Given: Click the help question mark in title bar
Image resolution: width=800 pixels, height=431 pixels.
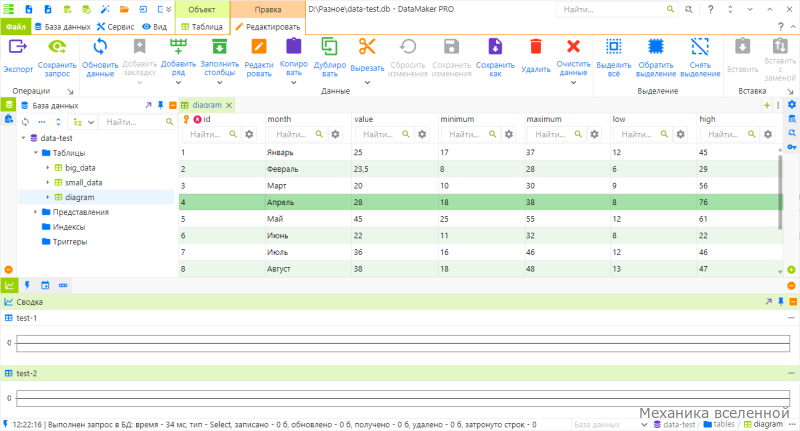Looking at the screenshot, I should [x=710, y=9].
